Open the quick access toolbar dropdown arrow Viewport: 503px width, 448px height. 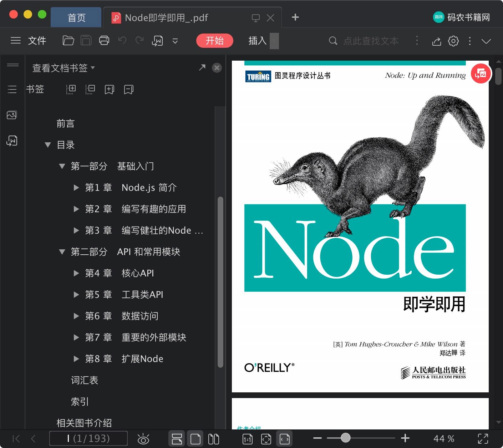coord(175,41)
